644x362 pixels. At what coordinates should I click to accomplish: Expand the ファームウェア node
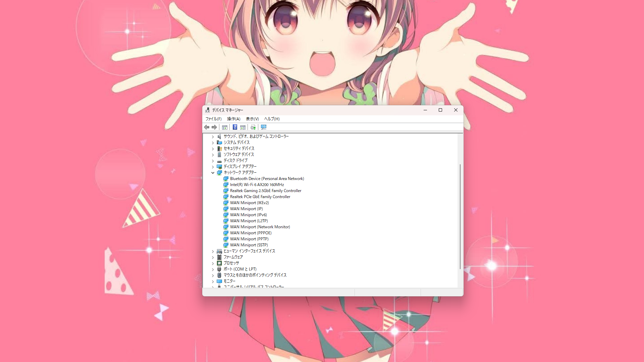(213, 257)
